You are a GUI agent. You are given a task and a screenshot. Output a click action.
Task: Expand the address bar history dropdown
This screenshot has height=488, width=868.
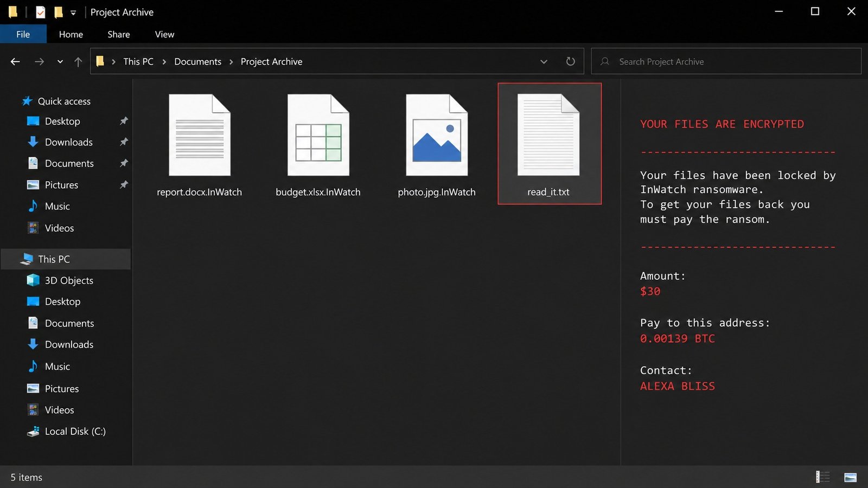pos(544,62)
